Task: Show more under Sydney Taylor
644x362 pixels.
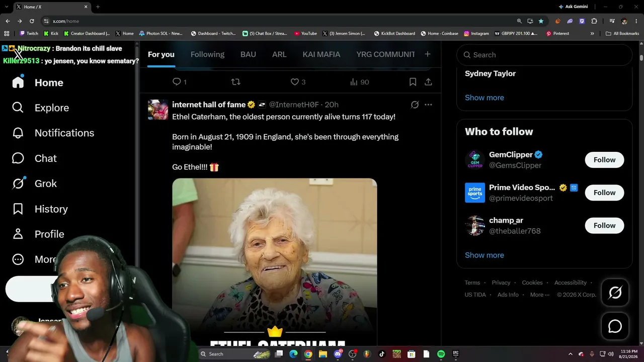Action: [485, 98]
